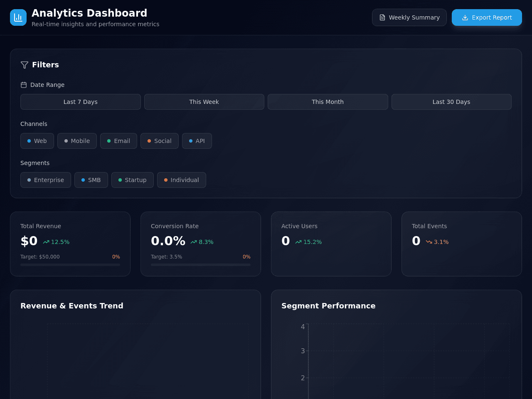The width and height of the screenshot is (532, 399).
Task: Click the upward trend icon beside 12.5%
Action: coord(46,242)
